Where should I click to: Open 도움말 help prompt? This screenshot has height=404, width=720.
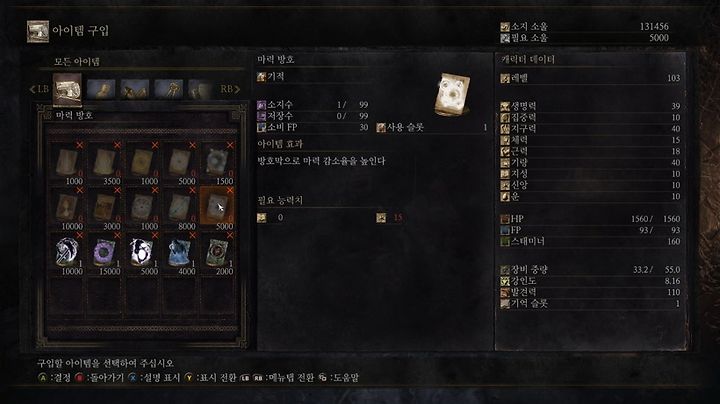point(339,378)
